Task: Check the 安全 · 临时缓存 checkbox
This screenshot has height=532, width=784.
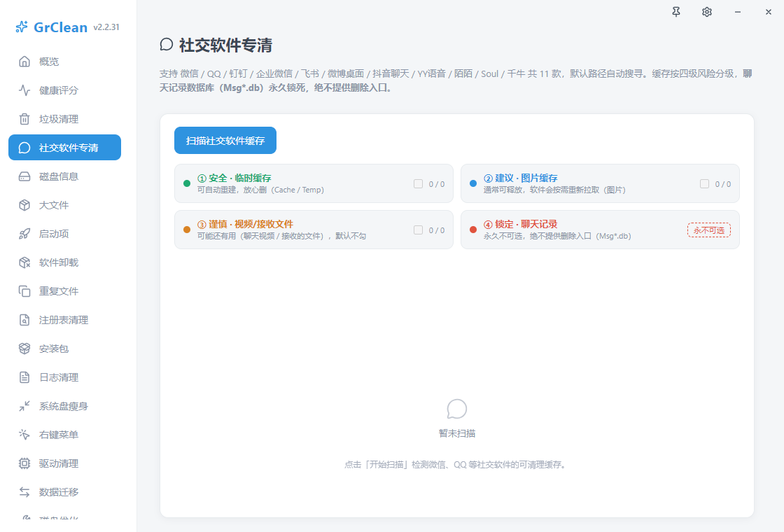Action: coord(418,183)
